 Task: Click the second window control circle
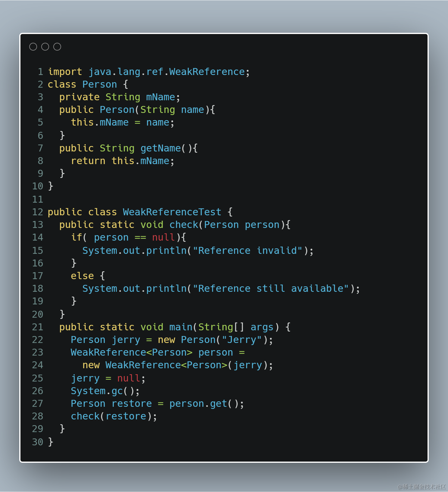tap(45, 47)
